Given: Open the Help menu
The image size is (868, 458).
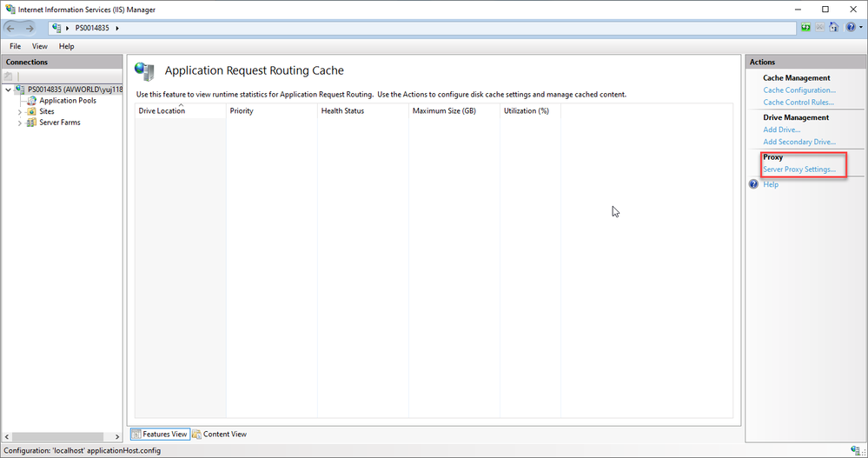Looking at the screenshot, I should tap(66, 46).
